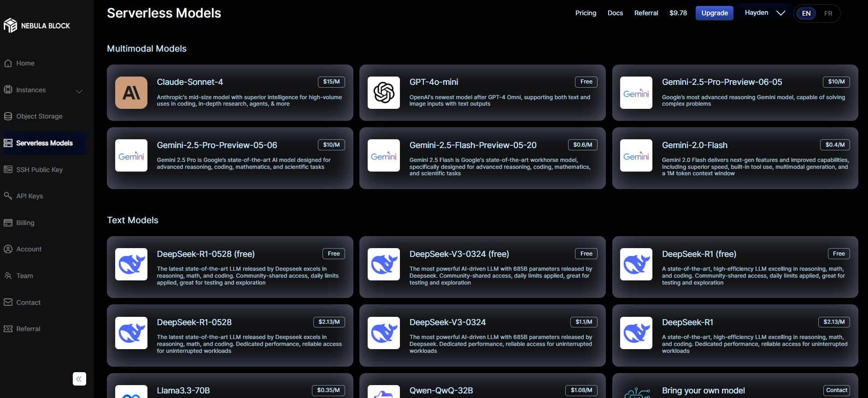The image size is (868, 398).
Task: Click the Object Storage database icon
Action: [x=8, y=116]
